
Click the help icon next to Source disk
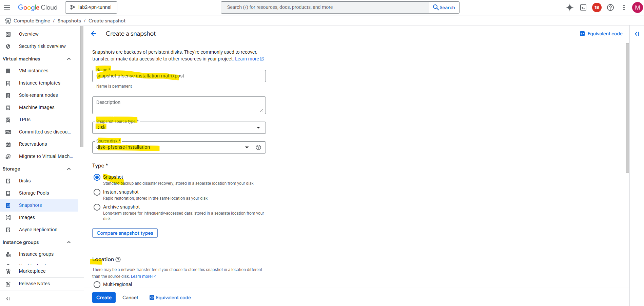pos(258,147)
